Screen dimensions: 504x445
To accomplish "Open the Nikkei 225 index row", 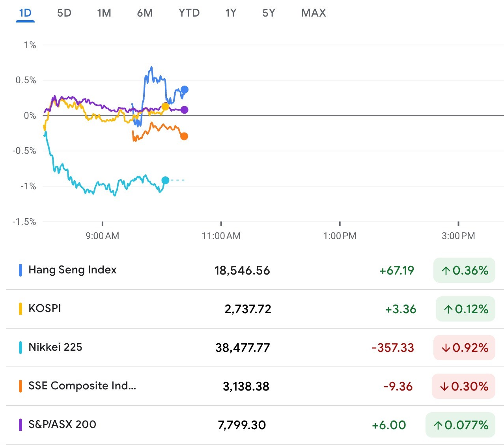I will (x=255, y=348).
